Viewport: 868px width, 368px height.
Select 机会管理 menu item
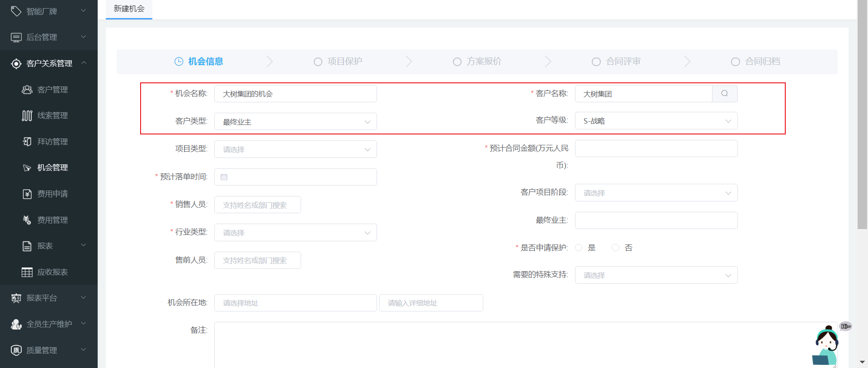(x=52, y=167)
